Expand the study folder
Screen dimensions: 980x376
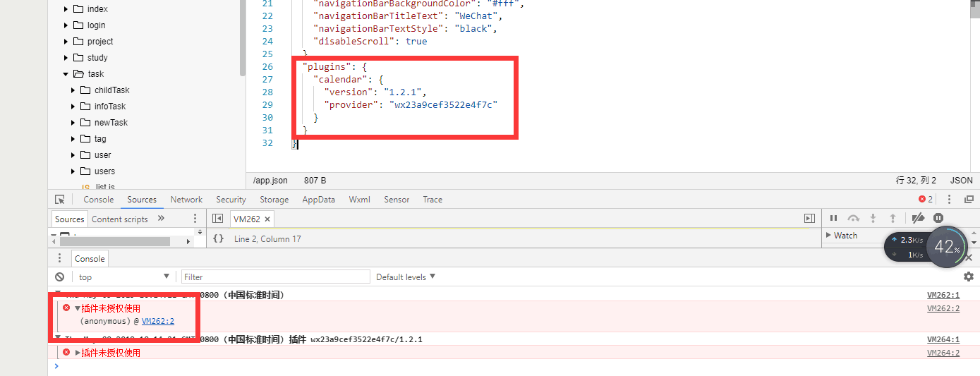point(66,58)
